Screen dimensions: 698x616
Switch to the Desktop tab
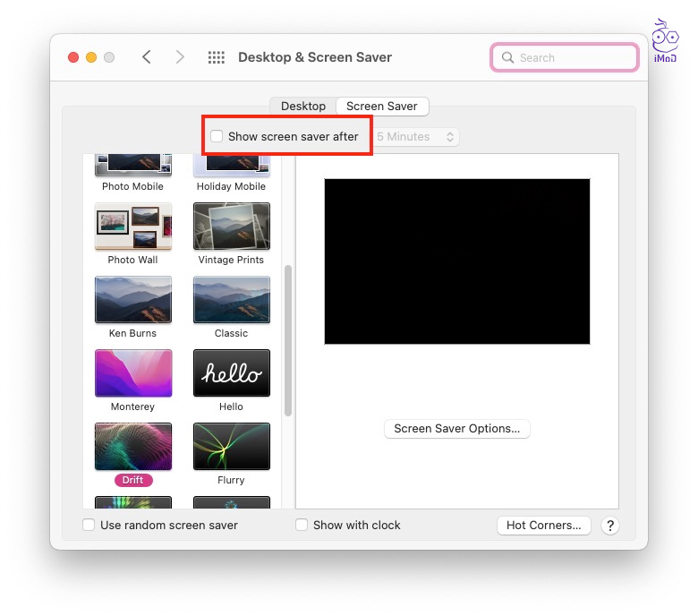(303, 106)
